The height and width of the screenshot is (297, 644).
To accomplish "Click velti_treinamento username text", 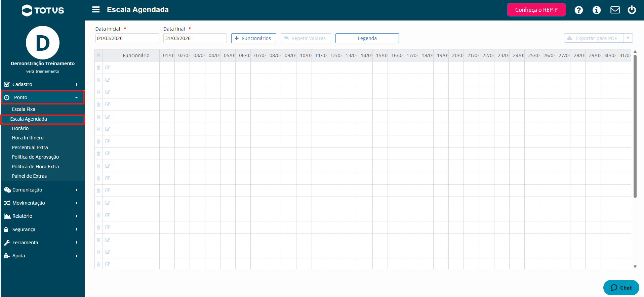I will point(43,71).
